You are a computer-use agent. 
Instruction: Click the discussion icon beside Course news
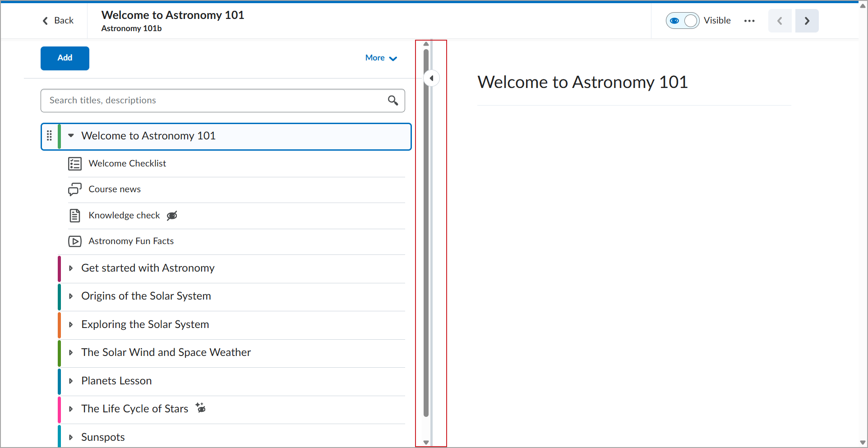(75, 189)
